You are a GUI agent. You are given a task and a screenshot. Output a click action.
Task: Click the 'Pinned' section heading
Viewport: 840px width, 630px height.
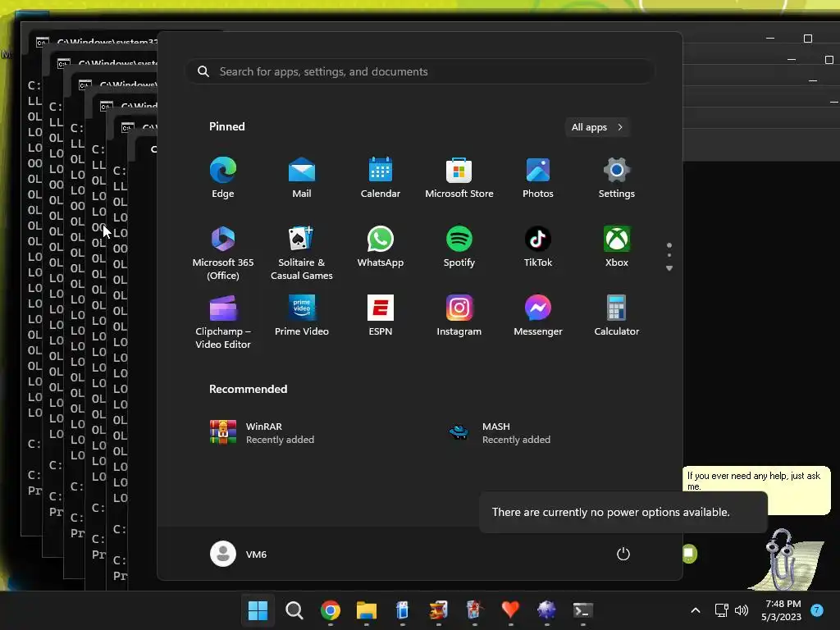(227, 126)
